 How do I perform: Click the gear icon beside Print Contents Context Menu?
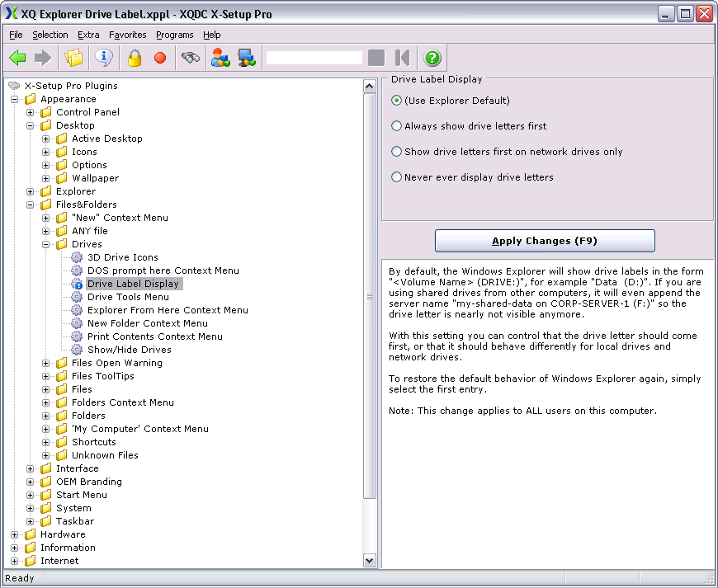[x=77, y=336]
